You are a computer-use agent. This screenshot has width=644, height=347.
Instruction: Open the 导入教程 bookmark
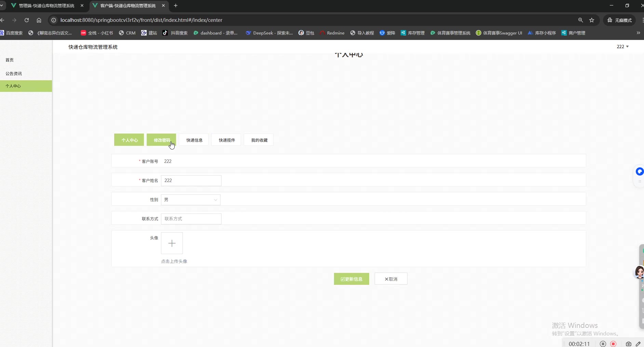coord(362,33)
